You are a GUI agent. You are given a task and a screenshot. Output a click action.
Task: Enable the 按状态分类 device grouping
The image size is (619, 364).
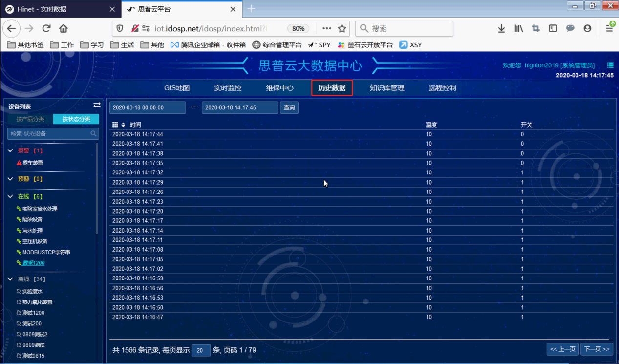76,119
